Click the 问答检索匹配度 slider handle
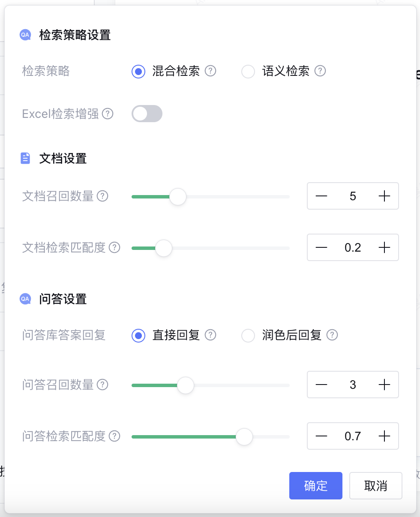 (x=244, y=437)
